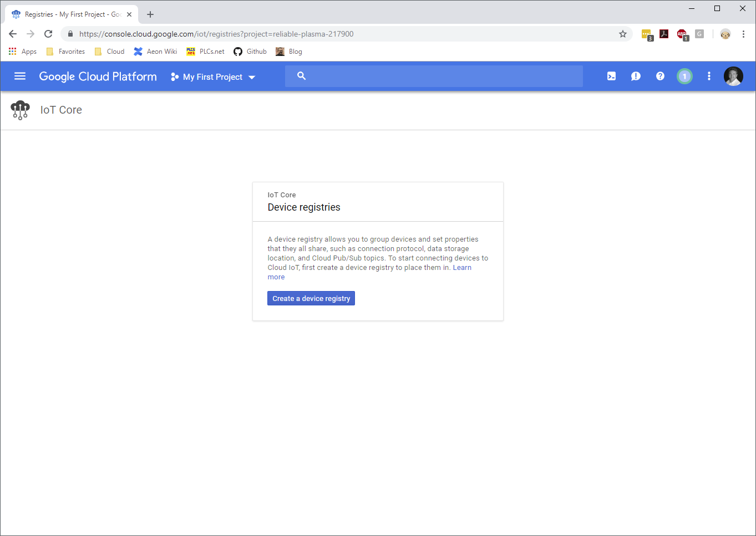Image resolution: width=756 pixels, height=536 pixels.
Task: Activate Cloud Shell icon
Action: (x=611, y=76)
